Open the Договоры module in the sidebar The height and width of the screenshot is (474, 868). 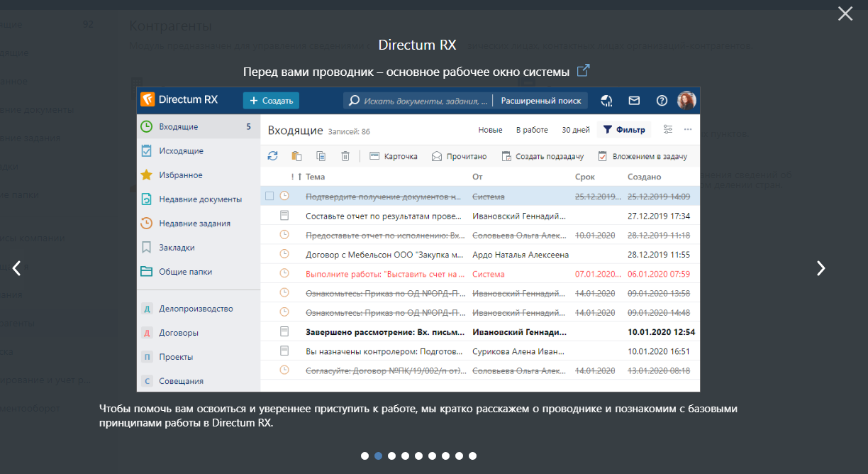[178, 333]
